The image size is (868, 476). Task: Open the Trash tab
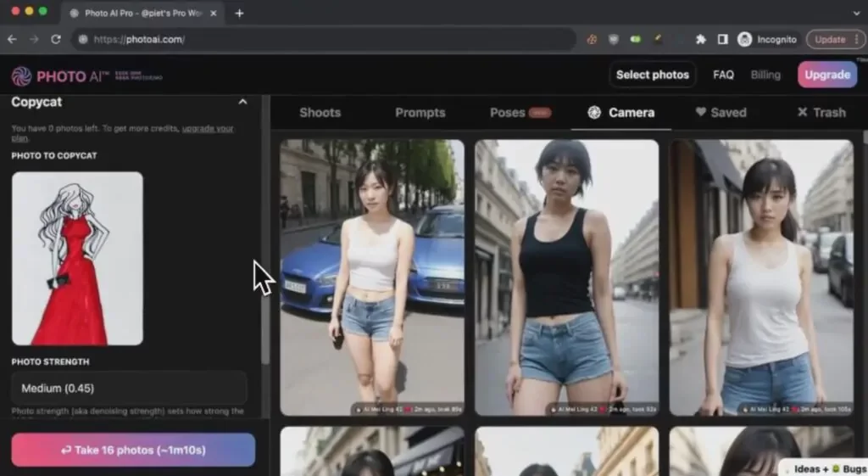[821, 112]
